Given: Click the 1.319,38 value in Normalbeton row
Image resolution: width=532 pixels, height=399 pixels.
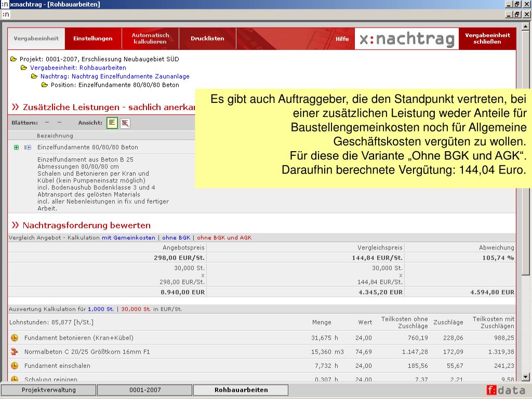Looking at the screenshot, I should (501, 352).
